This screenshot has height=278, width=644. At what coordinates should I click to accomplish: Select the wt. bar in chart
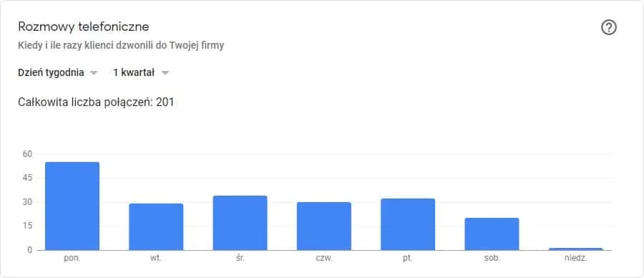[156, 226]
